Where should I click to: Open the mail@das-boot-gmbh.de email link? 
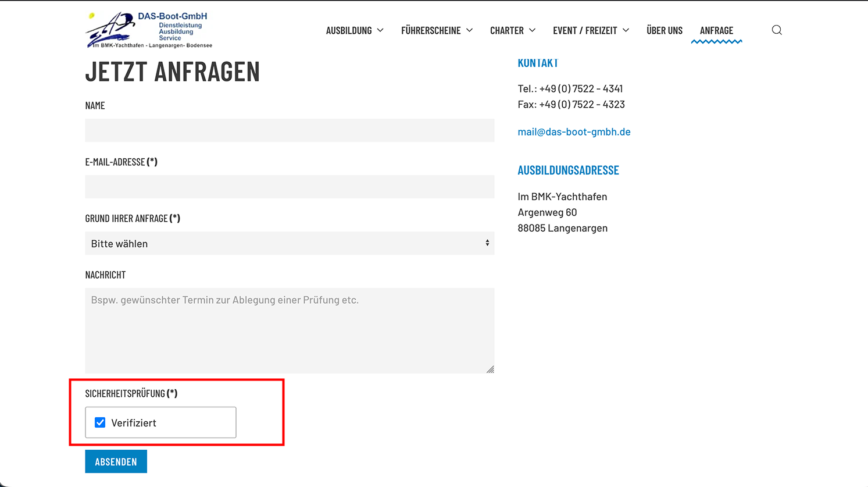(574, 131)
